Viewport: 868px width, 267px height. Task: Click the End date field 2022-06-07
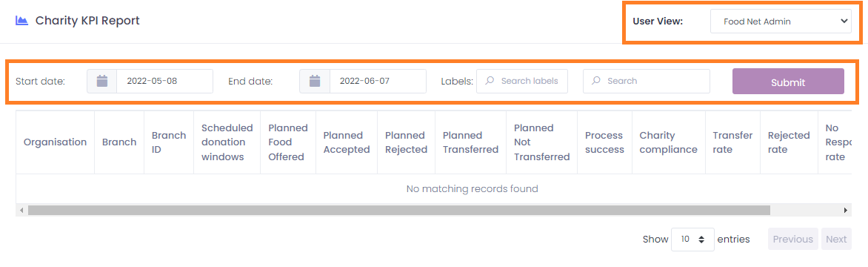pyautogui.click(x=378, y=81)
